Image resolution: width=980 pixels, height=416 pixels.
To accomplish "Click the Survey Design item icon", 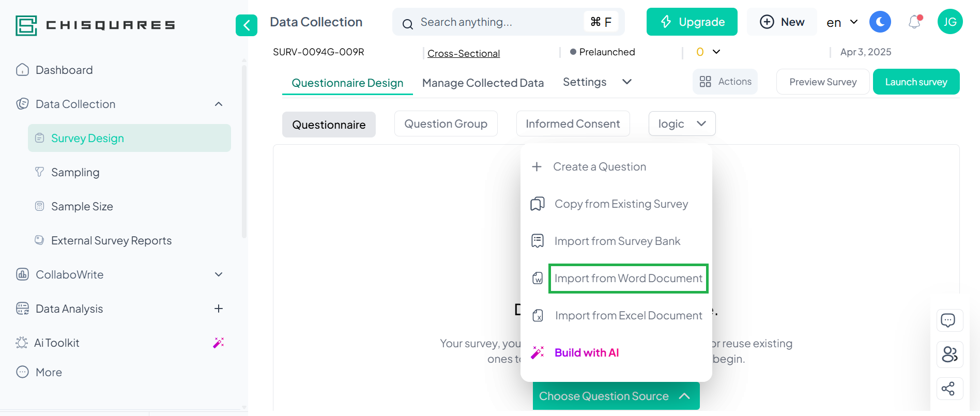I will 39,138.
